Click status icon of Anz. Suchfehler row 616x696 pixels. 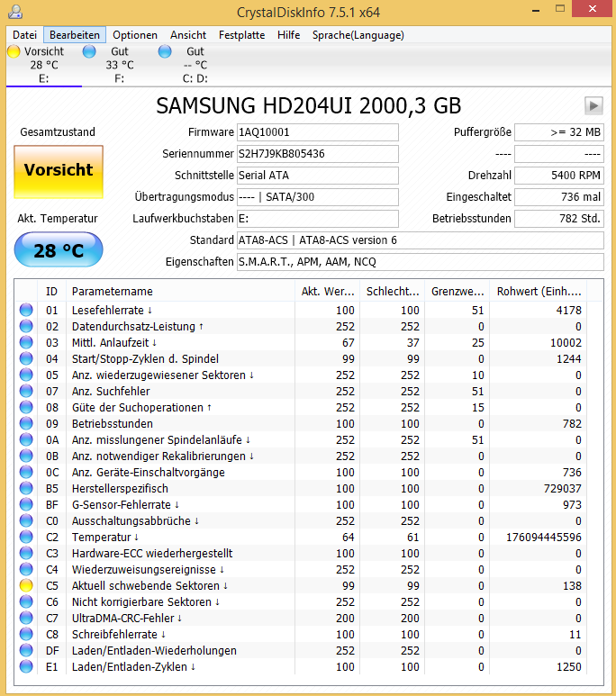coord(26,391)
